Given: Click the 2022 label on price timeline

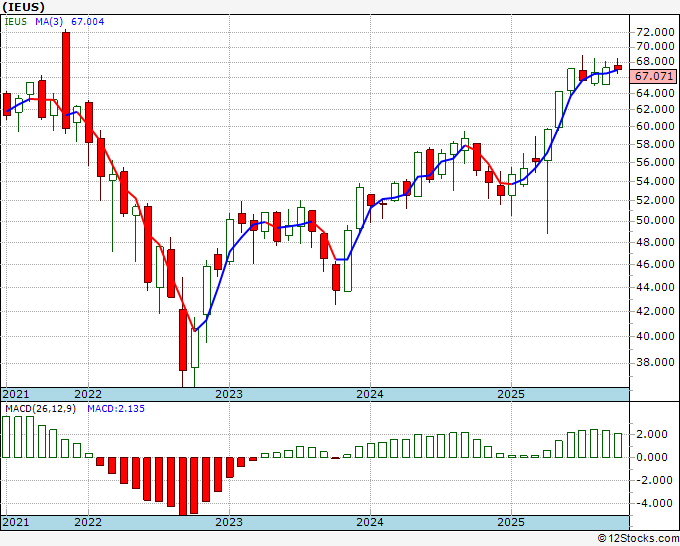Looking at the screenshot, I should pyautogui.click(x=88, y=394).
